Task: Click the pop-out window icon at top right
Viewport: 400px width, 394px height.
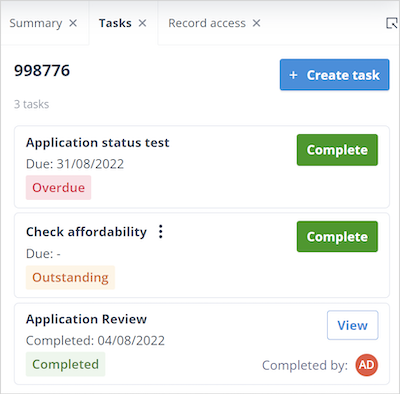Action: (x=391, y=23)
